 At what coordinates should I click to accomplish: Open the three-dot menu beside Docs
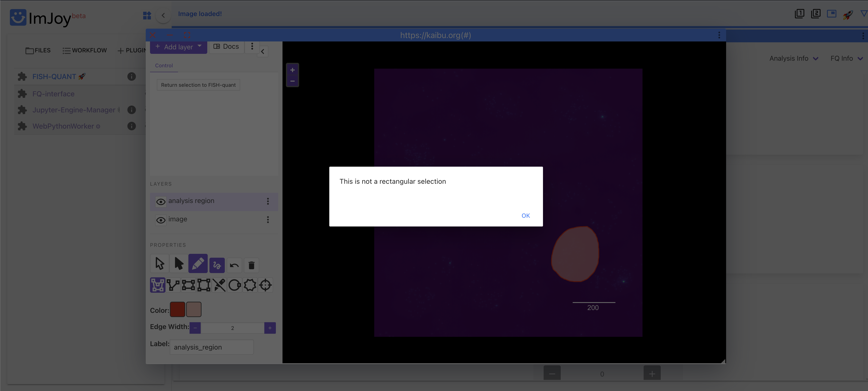tap(252, 46)
